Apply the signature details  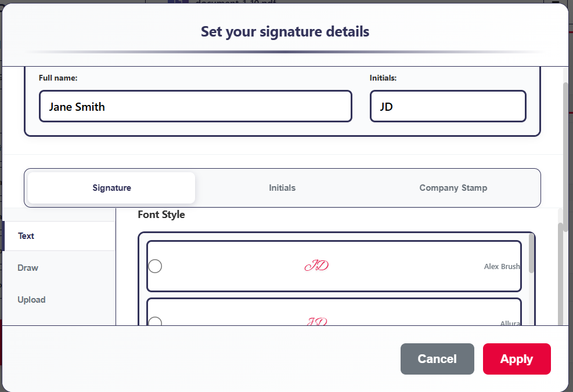tap(516, 359)
